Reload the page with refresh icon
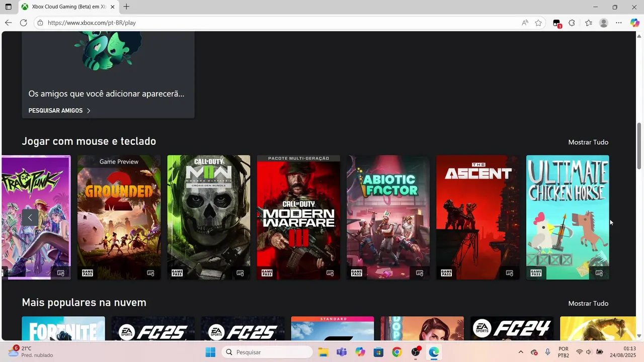 [23, 23]
